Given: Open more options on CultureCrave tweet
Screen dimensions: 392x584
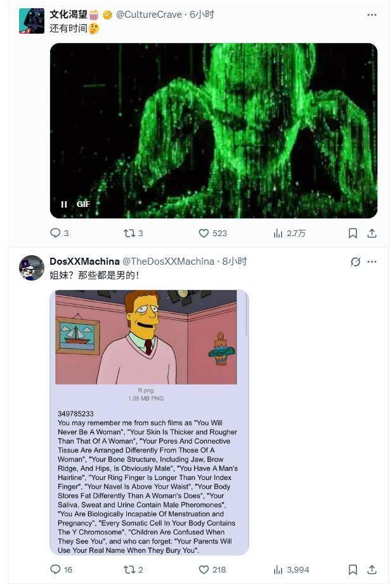Looking at the screenshot, I should coord(372,15).
